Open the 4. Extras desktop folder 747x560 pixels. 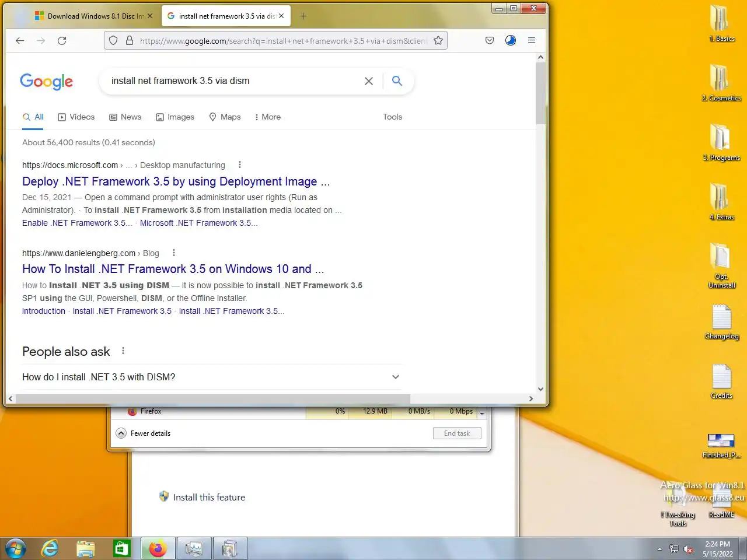[x=721, y=202]
